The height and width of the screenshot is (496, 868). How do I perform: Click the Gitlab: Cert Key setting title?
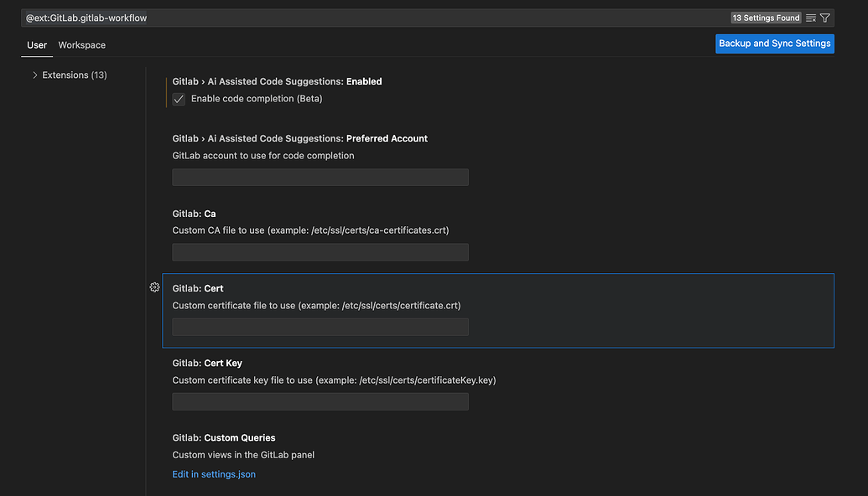(207, 363)
